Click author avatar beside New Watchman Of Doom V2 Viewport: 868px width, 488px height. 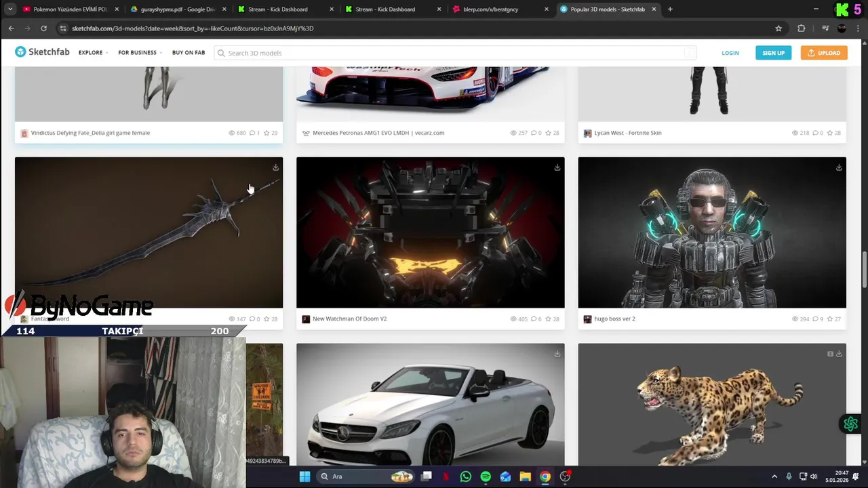coord(306,319)
